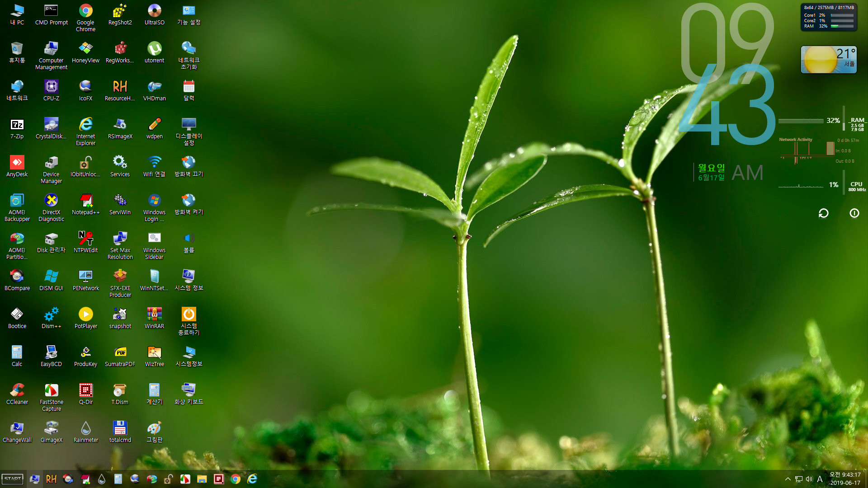
Task: Launch SumatraPDF from the desktop
Action: [x=120, y=356]
